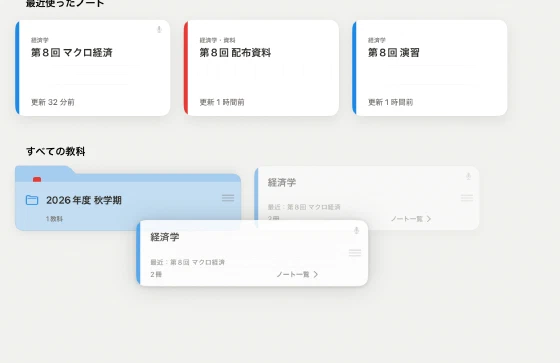Screen dimensions: 560x363
Task: Click the すべての教科 heading
Action: (56, 151)
